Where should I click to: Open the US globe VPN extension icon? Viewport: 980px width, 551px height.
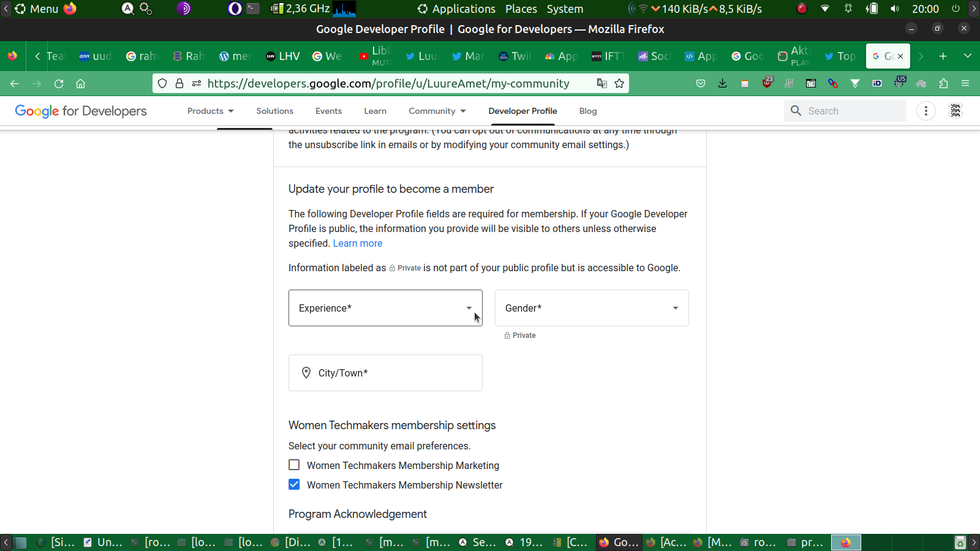pyautogui.click(x=899, y=82)
